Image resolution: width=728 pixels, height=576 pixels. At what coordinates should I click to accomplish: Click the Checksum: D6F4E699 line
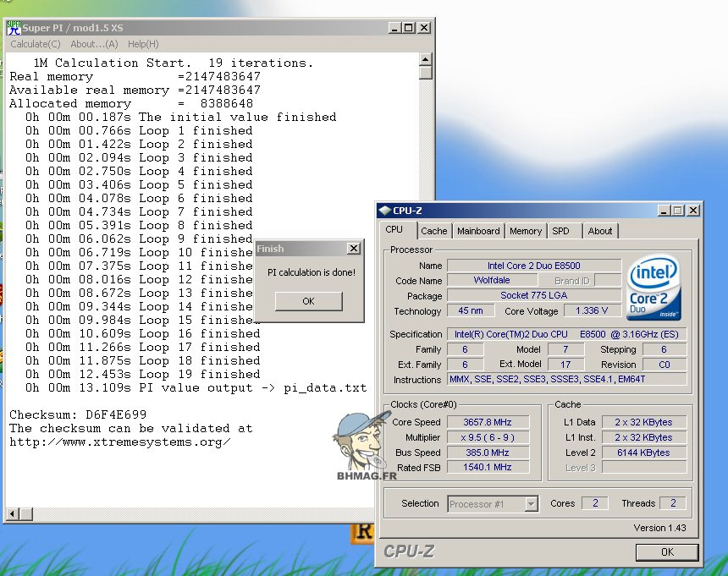point(78,414)
